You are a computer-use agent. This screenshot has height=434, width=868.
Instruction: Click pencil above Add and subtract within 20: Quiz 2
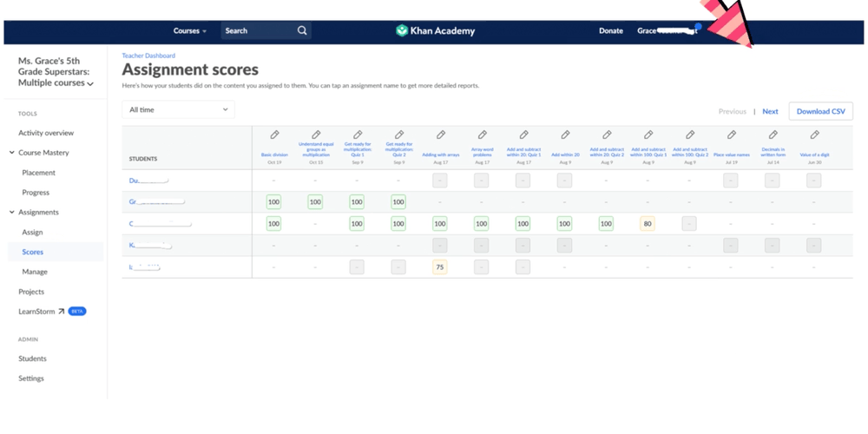pyautogui.click(x=607, y=135)
